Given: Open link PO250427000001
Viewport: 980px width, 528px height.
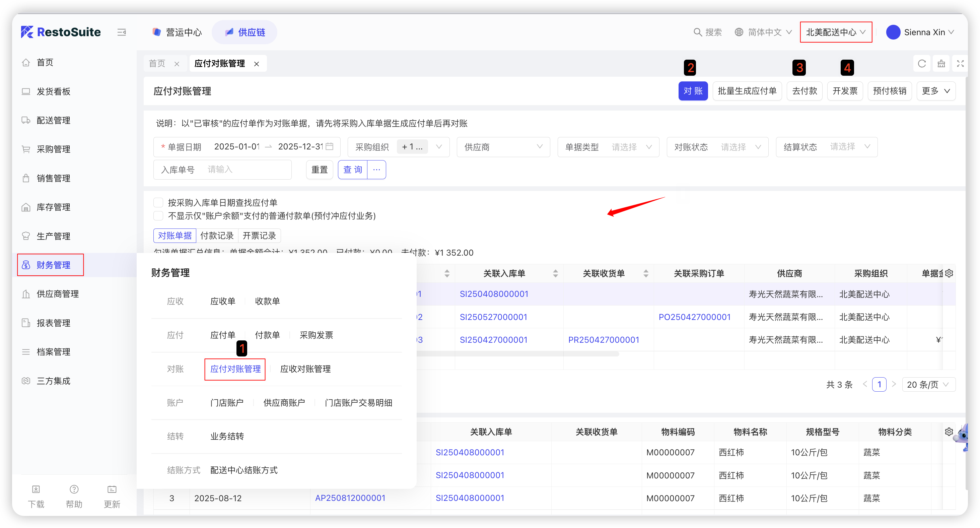Looking at the screenshot, I should [x=694, y=317].
